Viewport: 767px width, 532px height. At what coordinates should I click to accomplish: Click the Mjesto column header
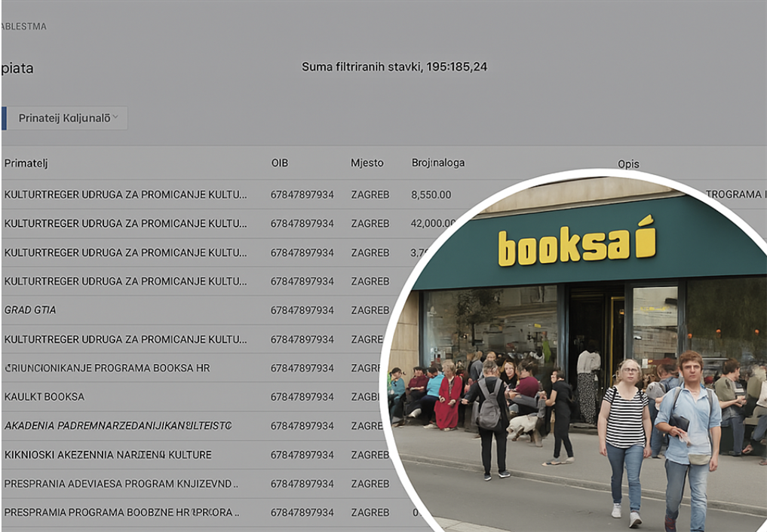click(367, 163)
